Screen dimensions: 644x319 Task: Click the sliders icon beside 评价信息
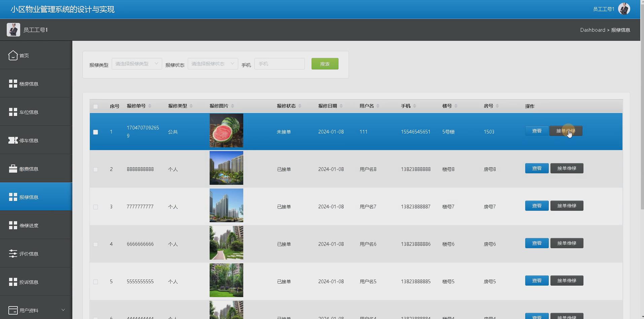tap(13, 253)
